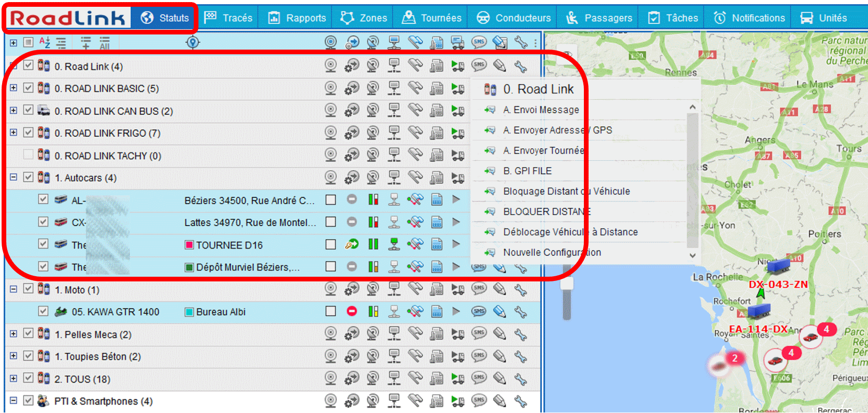Switch to the Rapports tab
Screen dimensions: 868x413
pyautogui.click(x=297, y=18)
